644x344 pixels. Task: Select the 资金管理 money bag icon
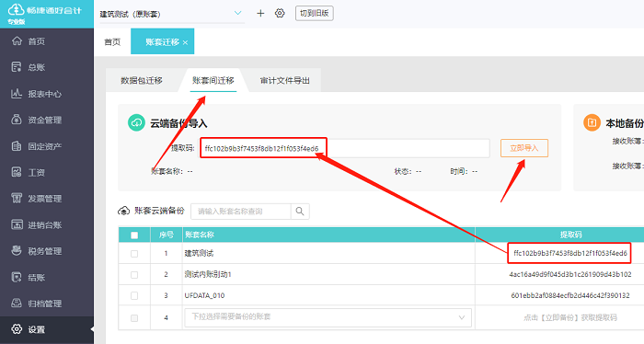tap(17, 120)
